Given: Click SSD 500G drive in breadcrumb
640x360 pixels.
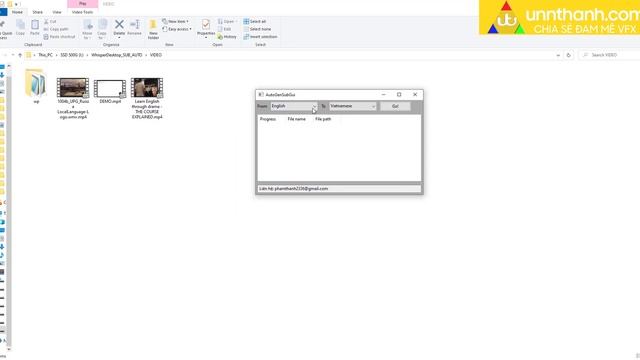Looking at the screenshot, I should (72, 55).
